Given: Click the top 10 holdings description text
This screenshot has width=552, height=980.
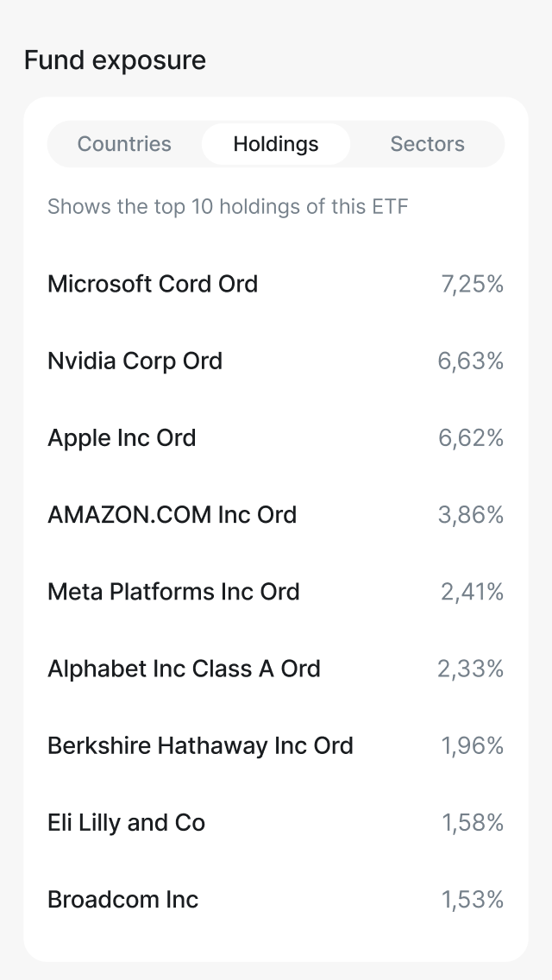Looking at the screenshot, I should click(229, 206).
